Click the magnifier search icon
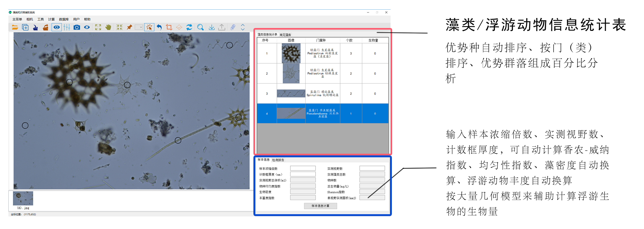Image resolution: width=644 pixels, height=229 pixels. click(200, 27)
